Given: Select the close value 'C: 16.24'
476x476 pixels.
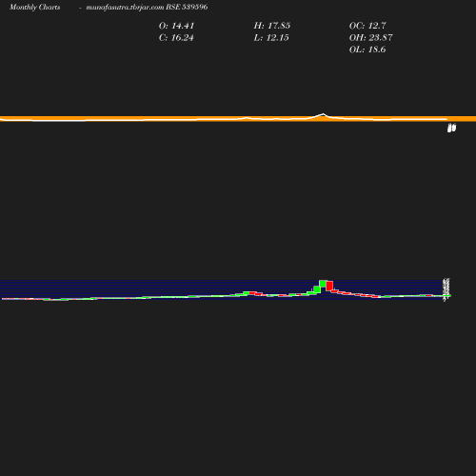Looking at the screenshot, I should pyautogui.click(x=176, y=38).
